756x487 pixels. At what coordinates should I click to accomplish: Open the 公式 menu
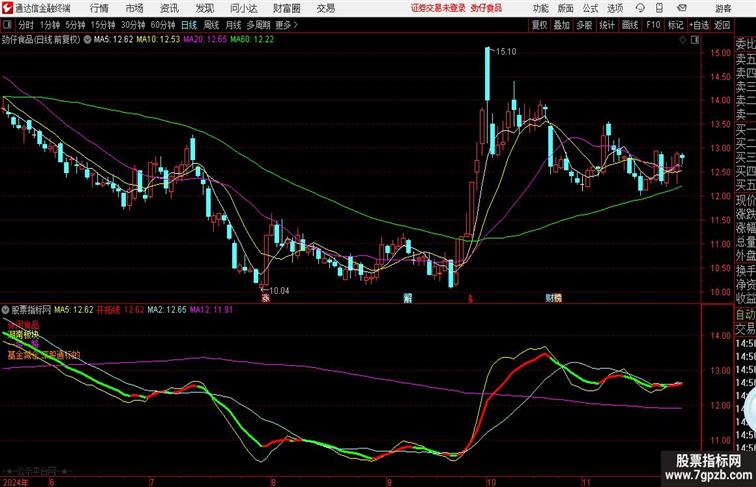point(590,8)
